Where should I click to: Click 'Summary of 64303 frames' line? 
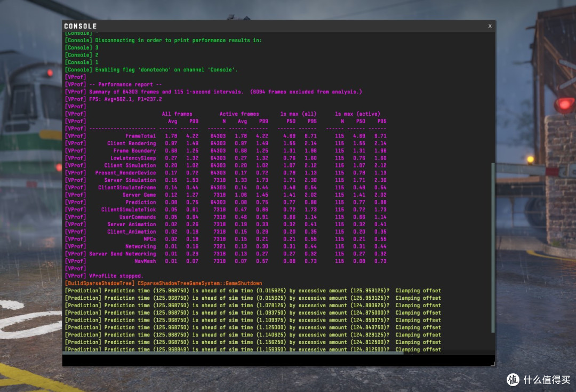(x=225, y=92)
